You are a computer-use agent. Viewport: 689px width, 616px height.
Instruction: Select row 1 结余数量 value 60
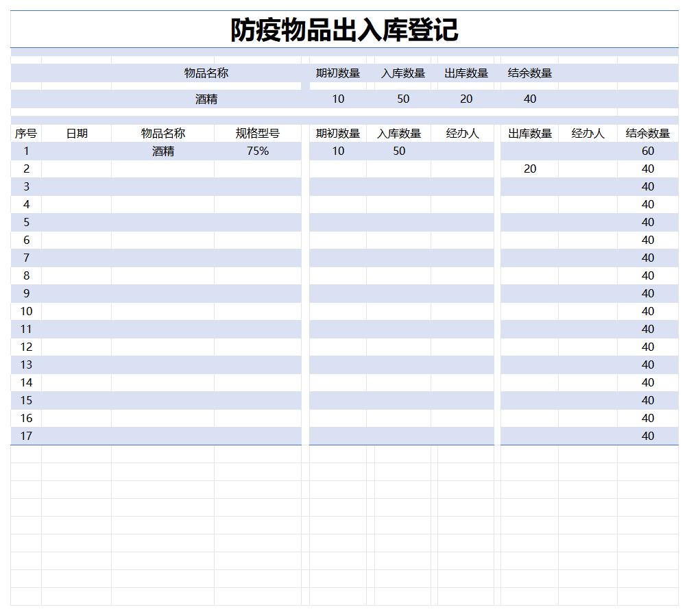(648, 151)
